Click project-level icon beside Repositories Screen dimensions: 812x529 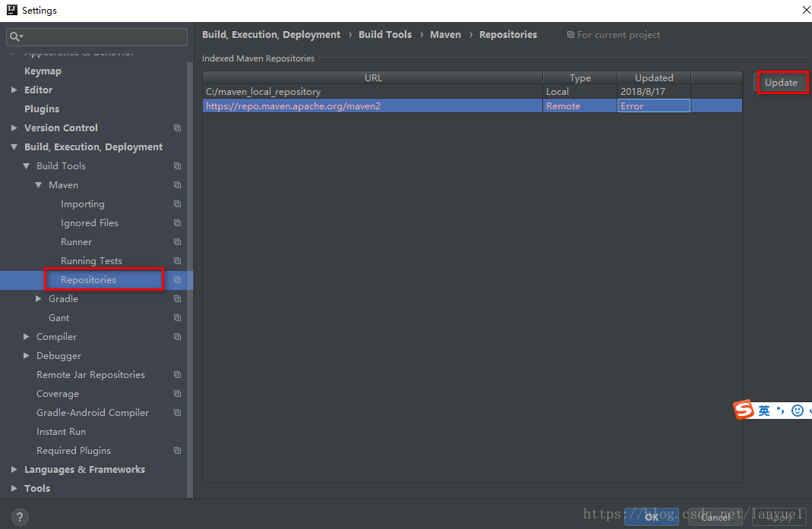coord(178,280)
